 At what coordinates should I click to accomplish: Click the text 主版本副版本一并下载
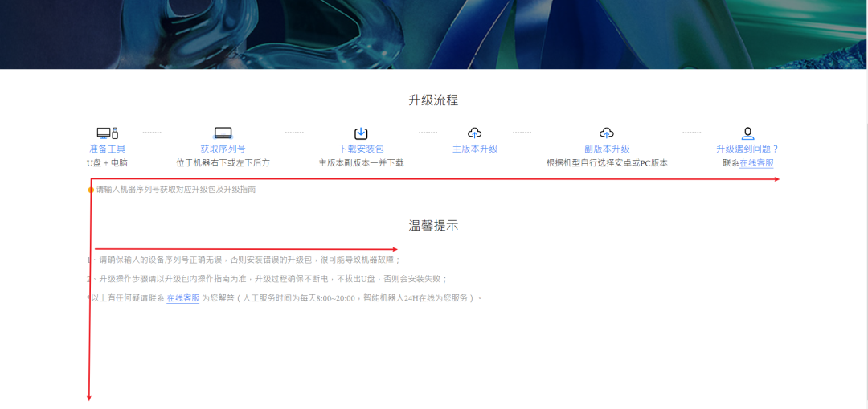tap(361, 163)
